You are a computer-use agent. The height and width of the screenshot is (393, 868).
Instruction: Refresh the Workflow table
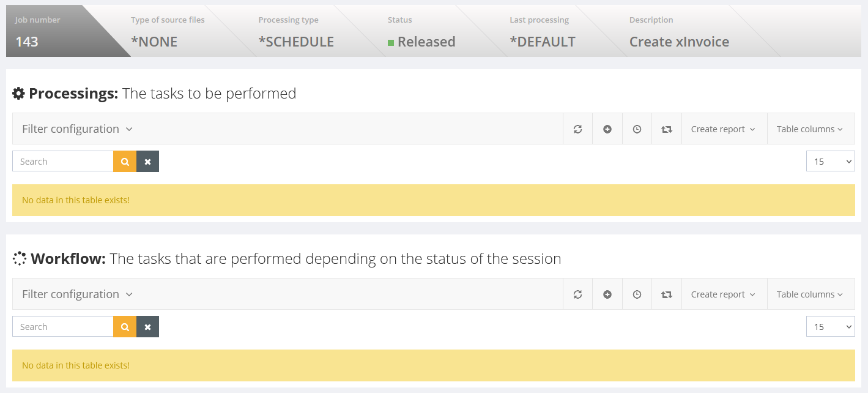(x=577, y=294)
